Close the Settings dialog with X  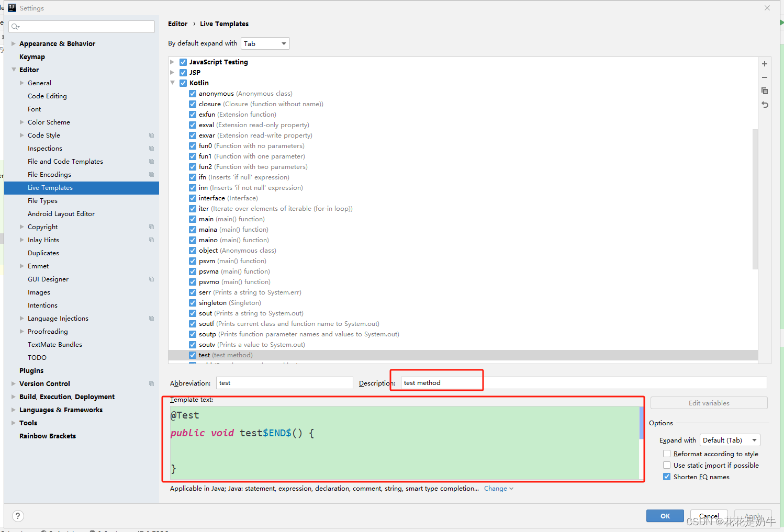click(x=767, y=8)
